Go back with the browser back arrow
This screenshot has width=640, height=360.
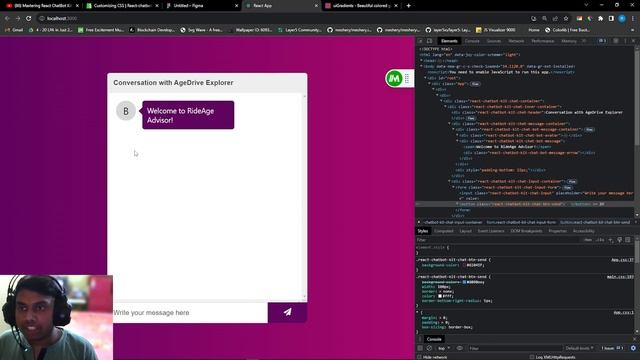(x=7, y=18)
